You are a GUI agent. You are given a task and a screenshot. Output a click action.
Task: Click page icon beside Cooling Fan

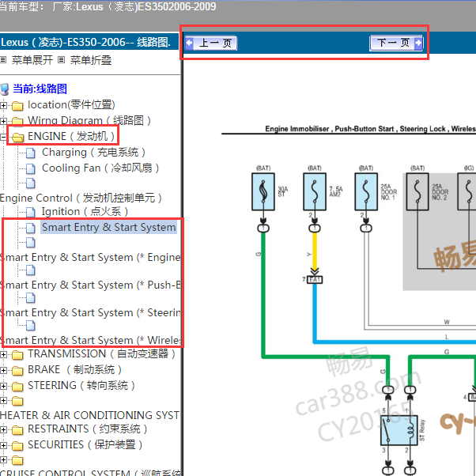coord(30,168)
